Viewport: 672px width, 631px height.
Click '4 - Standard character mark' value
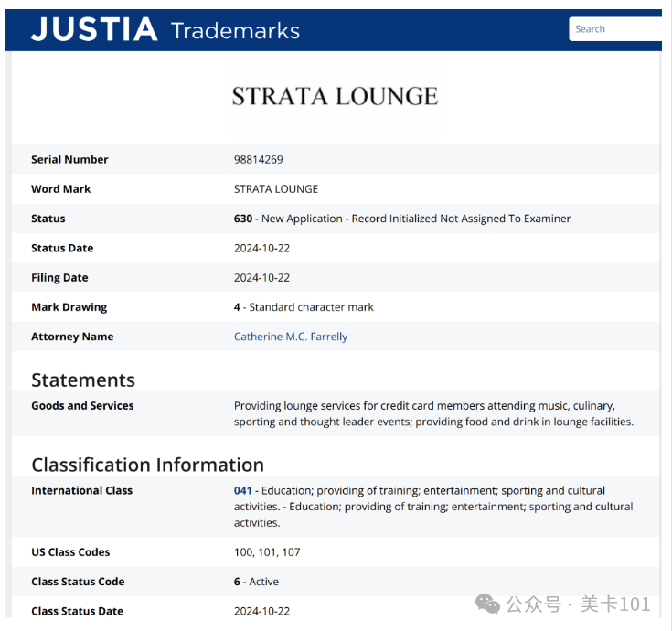point(304,307)
